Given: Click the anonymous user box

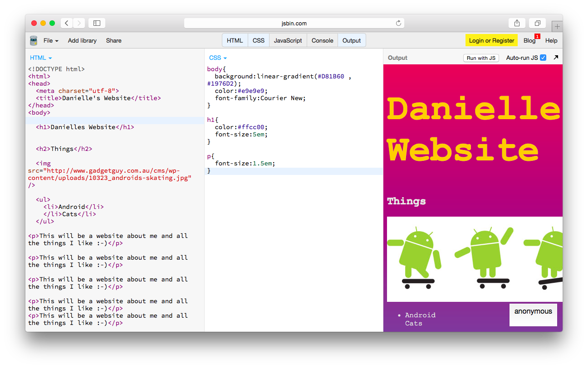Looking at the screenshot, I should (533, 315).
